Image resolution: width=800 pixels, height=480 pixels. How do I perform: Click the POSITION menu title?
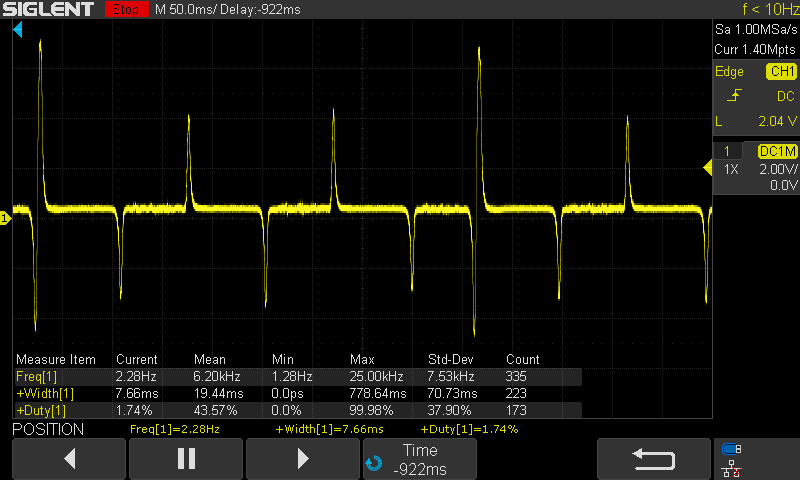(48, 430)
